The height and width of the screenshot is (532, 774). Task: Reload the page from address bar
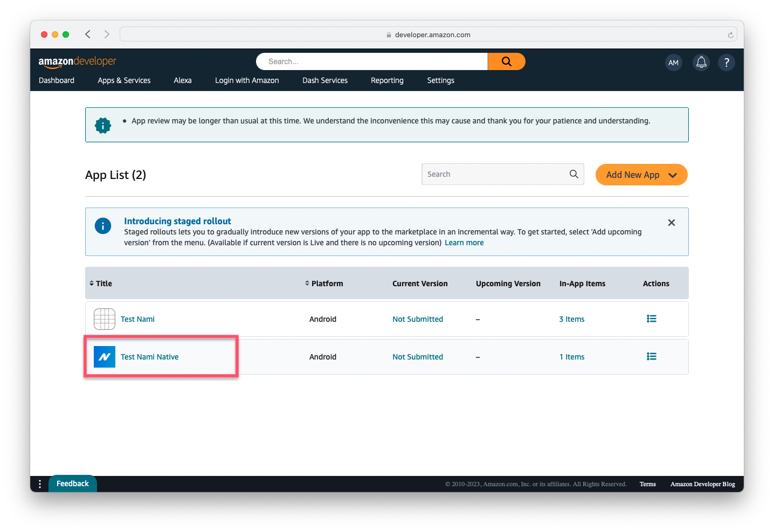[730, 35]
